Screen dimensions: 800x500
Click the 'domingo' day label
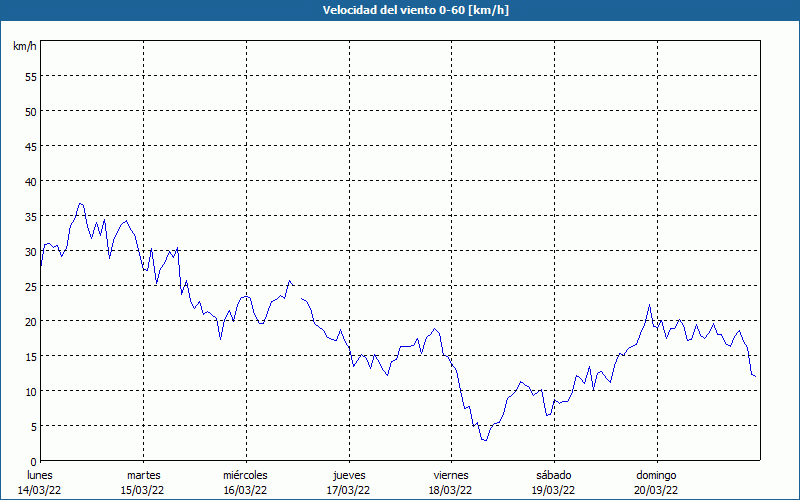tap(656, 475)
